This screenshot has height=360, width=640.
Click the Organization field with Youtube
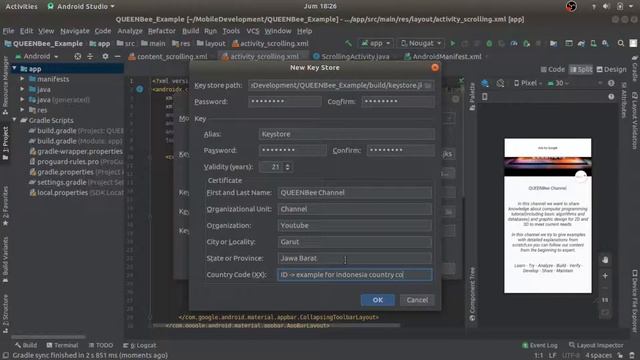pyautogui.click(x=355, y=225)
